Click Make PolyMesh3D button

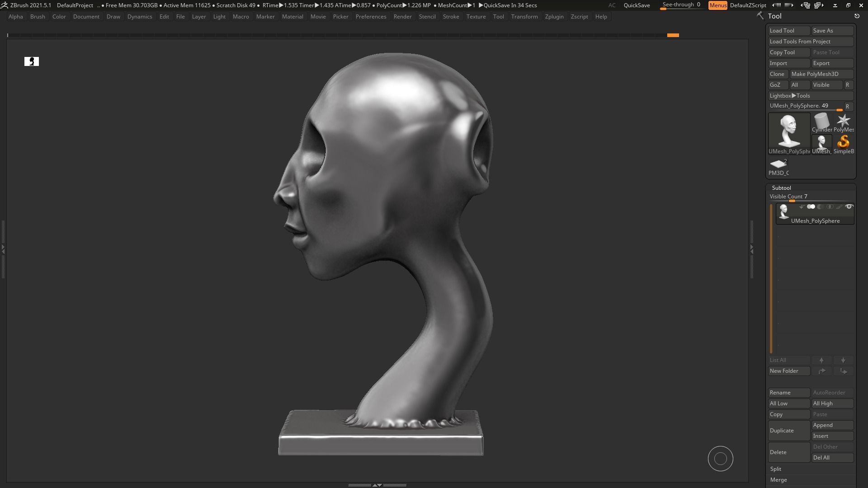pyautogui.click(x=821, y=74)
